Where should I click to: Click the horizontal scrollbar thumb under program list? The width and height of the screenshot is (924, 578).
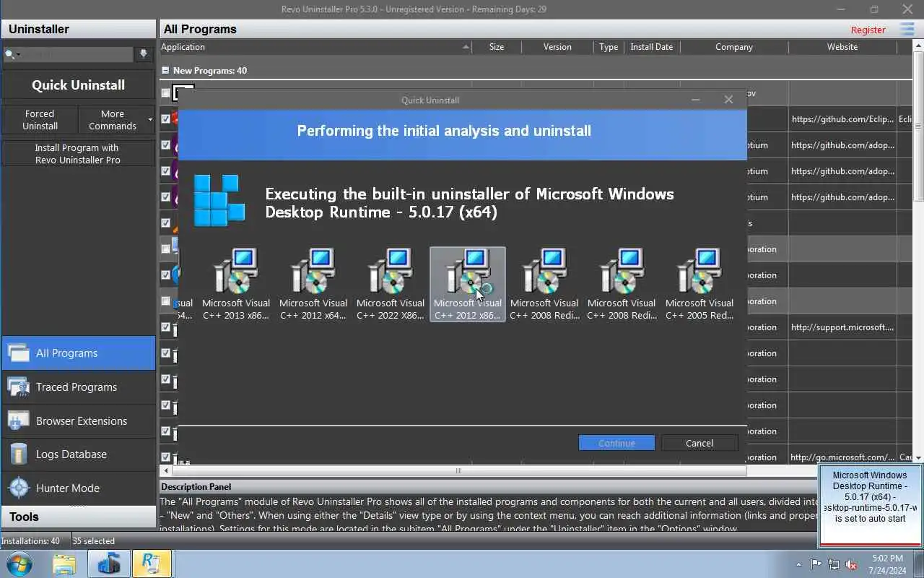tap(458, 471)
